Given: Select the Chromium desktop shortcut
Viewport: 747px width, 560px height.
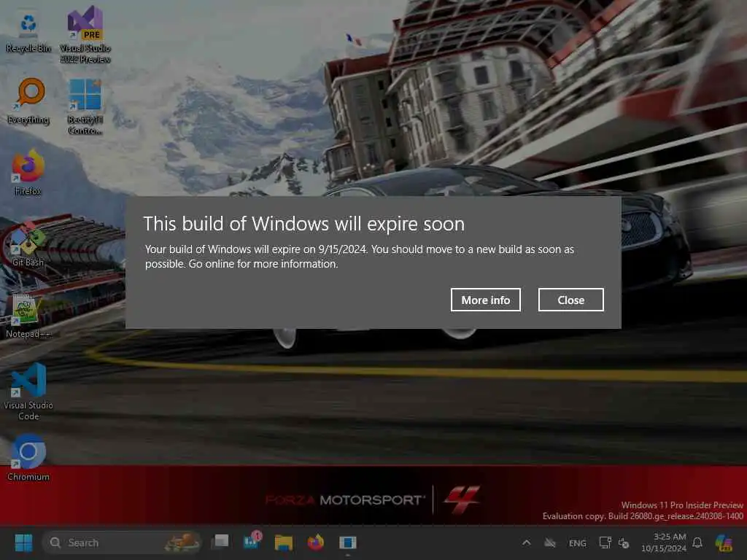Looking at the screenshot, I should [28, 457].
